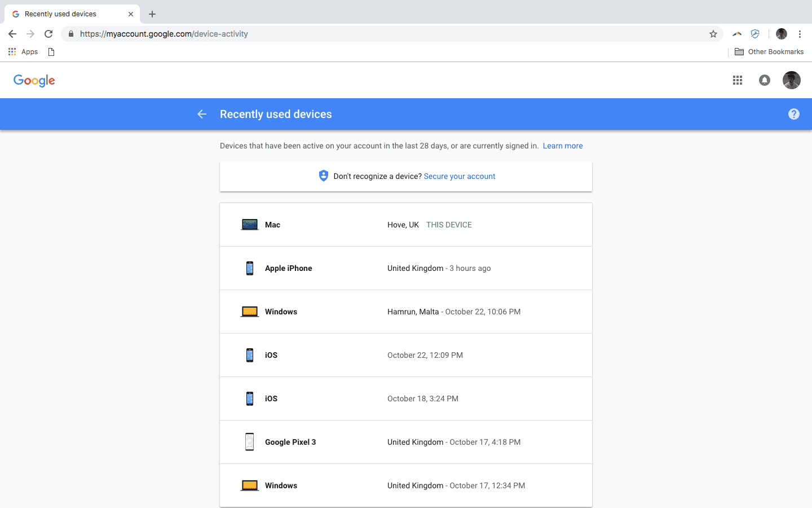Viewport: 812px width, 508px height.
Task: Click the laptop icon for Hamrun Windows
Action: (250, 312)
